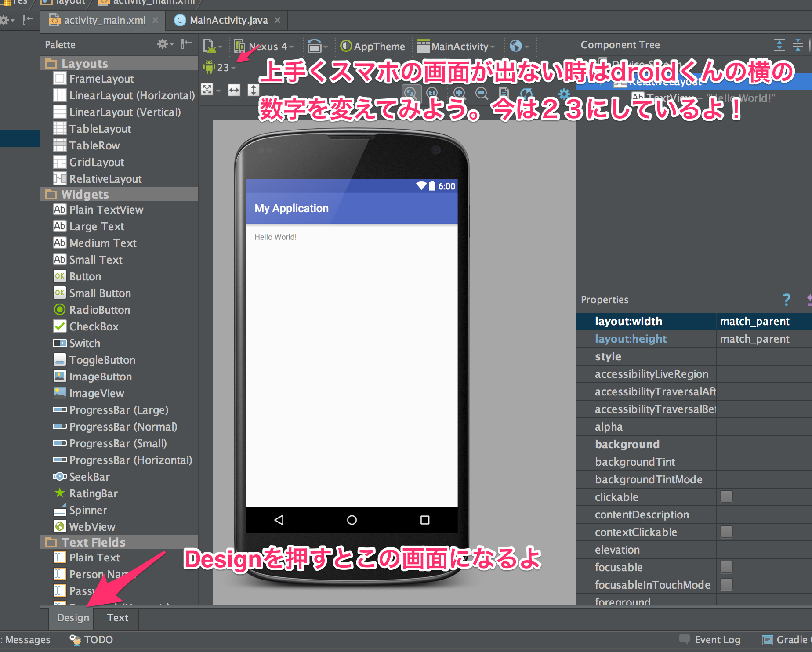Select the ImageView widget in palette
Viewport: 812px width, 652px height.
pyautogui.click(x=89, y=393)
